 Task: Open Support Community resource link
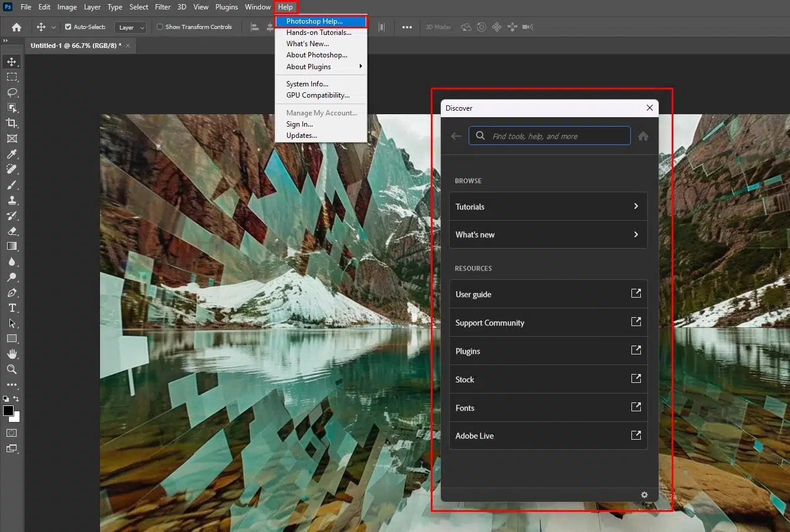[x=549, y=323]
